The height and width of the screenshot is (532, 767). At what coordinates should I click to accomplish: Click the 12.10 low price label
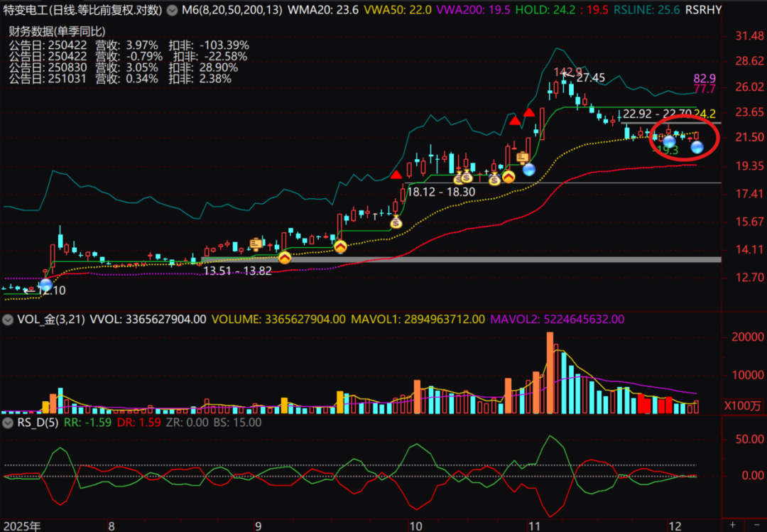click(x=51, y=291)
